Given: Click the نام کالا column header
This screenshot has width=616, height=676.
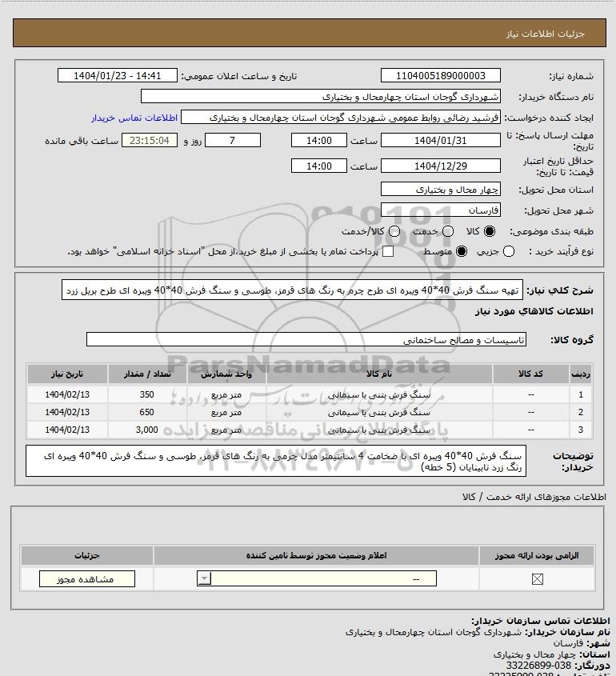Looking at the screenshot, I should [x=379, y=374].
